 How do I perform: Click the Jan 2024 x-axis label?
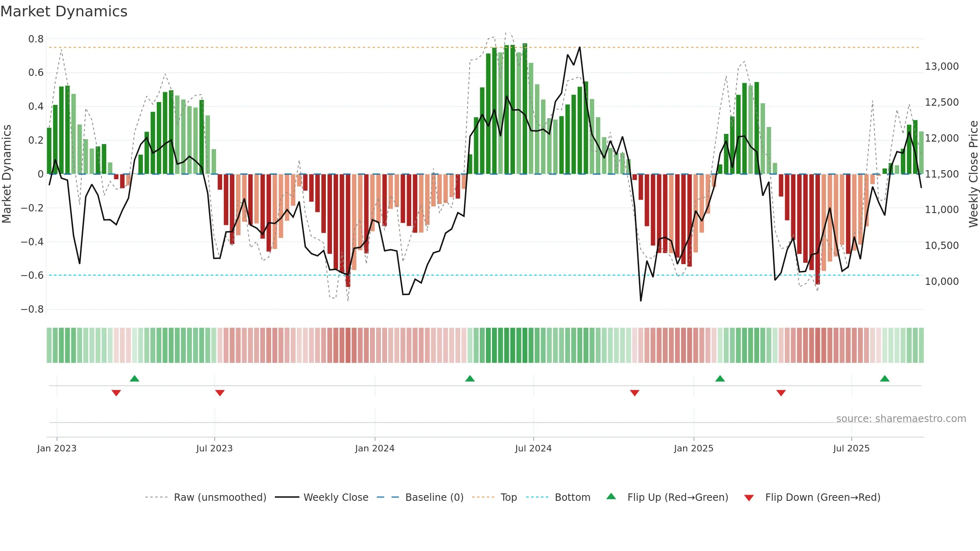[375, 448]
